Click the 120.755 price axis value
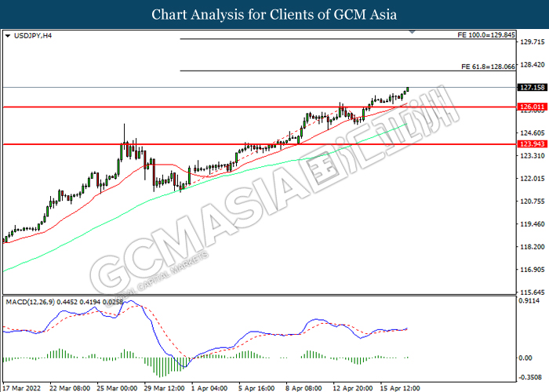The height and width of the screenshot is (392, 549). (x=533, y=201)
